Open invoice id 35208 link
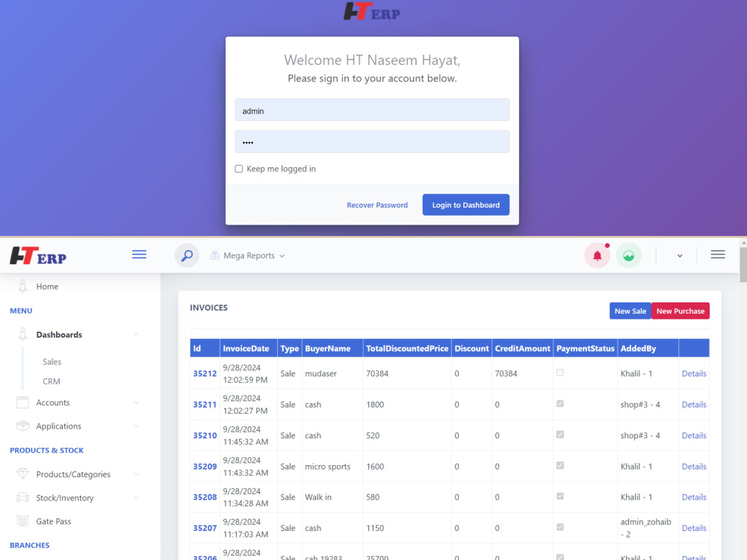 click(205, 497)
